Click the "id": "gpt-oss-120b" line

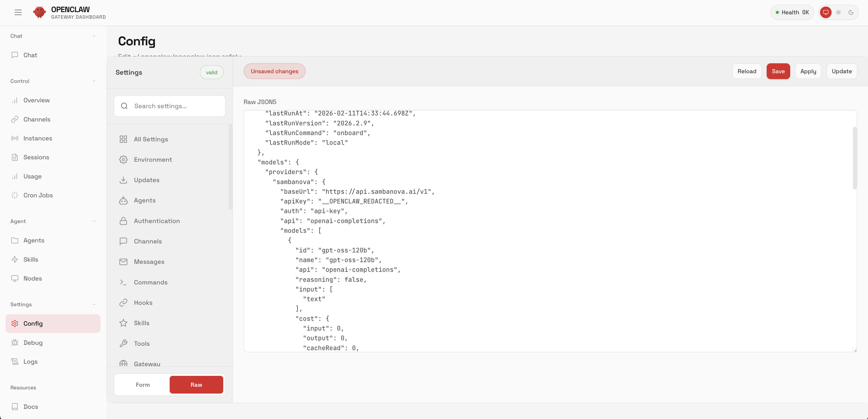coord(334,250)
